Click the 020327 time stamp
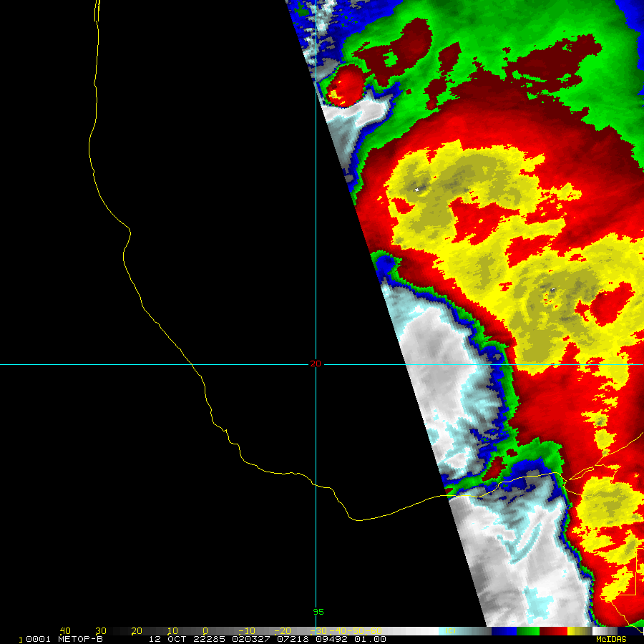 [x=251, y=639]
